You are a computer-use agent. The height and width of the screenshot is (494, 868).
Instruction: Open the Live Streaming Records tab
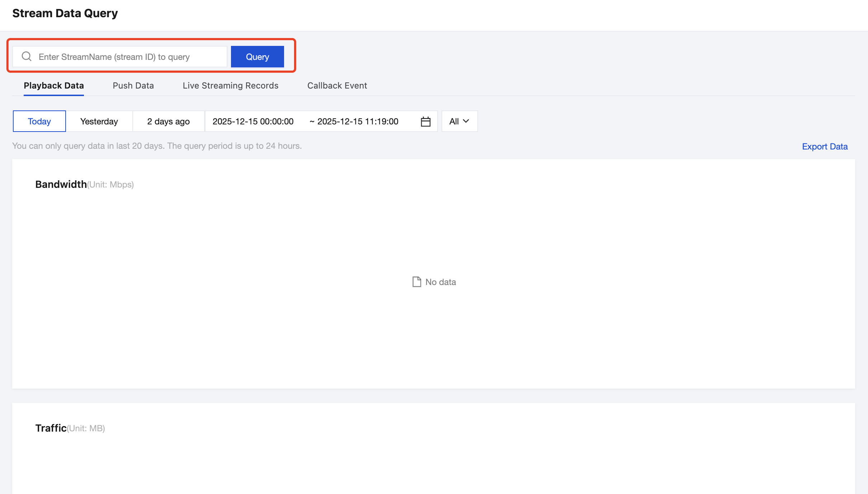tap(230, 86)
